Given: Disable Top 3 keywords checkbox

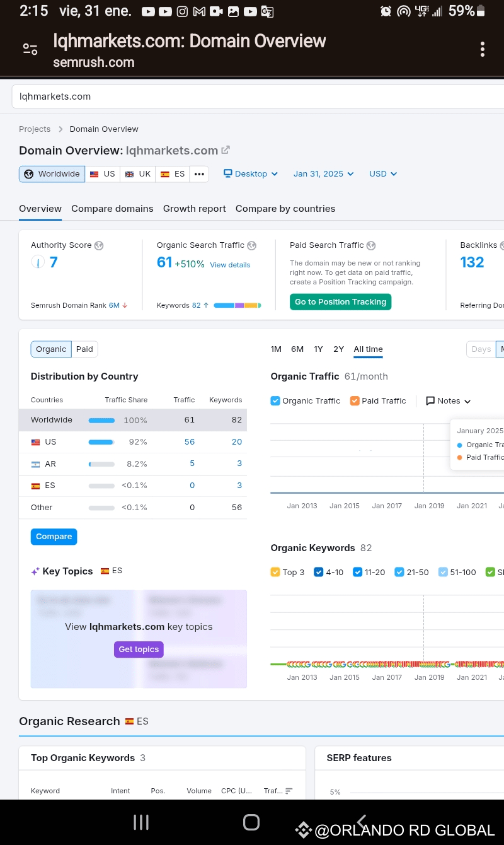Looking at the screenshot, I should point(275,572).
